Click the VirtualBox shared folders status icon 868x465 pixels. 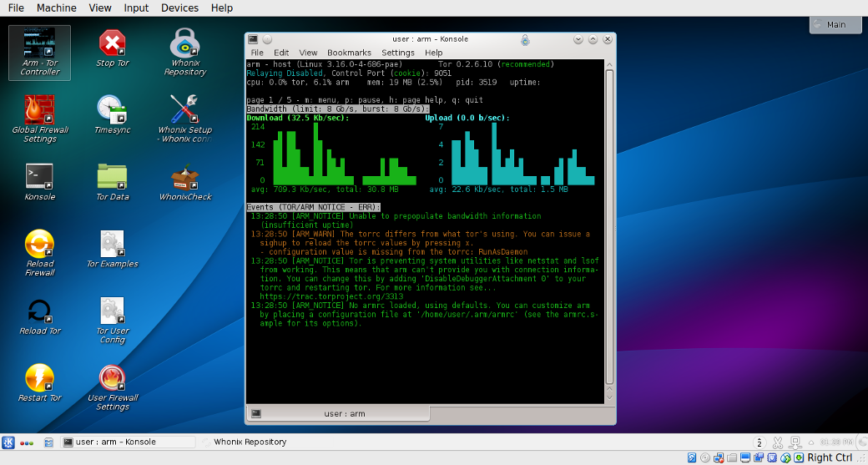732,457
